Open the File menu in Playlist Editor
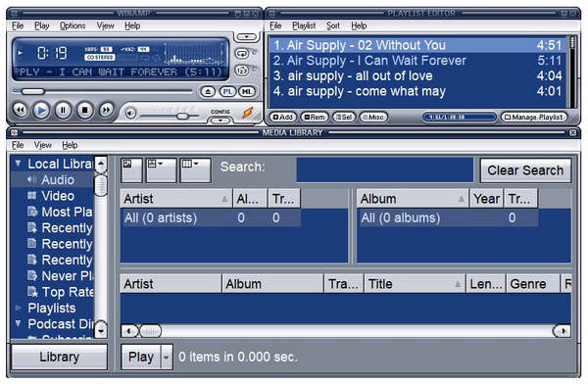The image size is (588, 384). tap(275, 25)
